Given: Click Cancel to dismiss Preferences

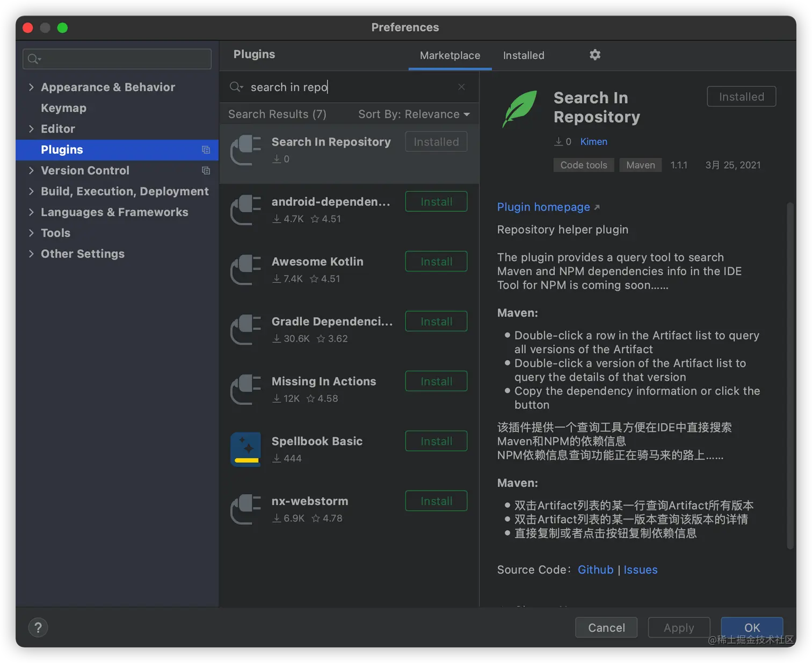Looking at the screenshot, I should 606,628.
